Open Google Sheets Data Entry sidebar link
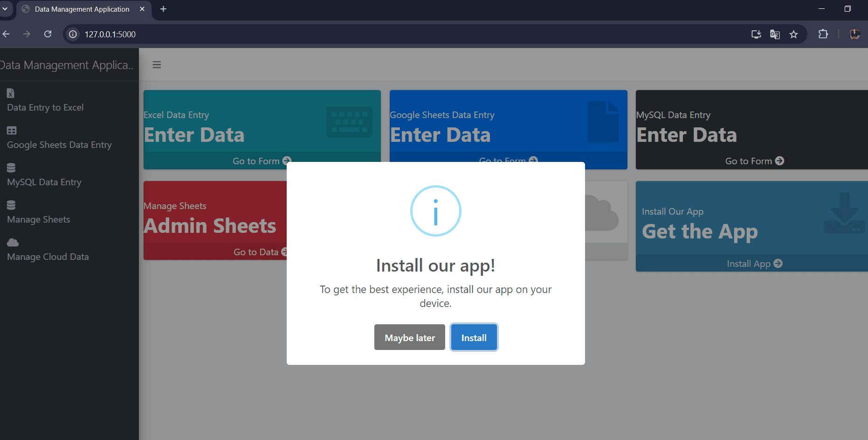This screenshot has height=440, width=868. 59,145
